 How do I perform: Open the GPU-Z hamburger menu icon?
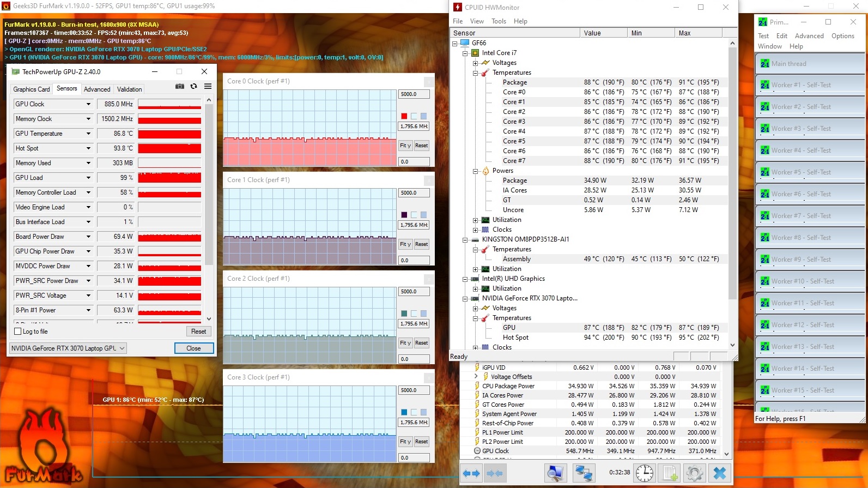tap(208, 87)
